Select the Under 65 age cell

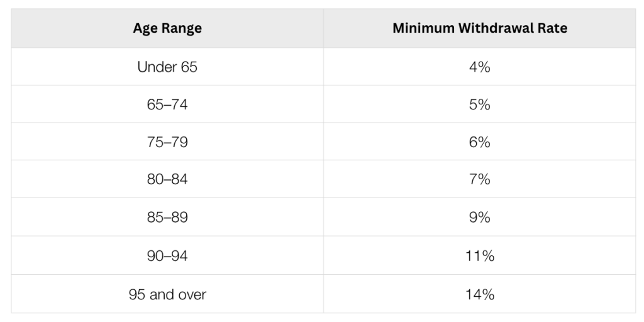coord(167,67)
